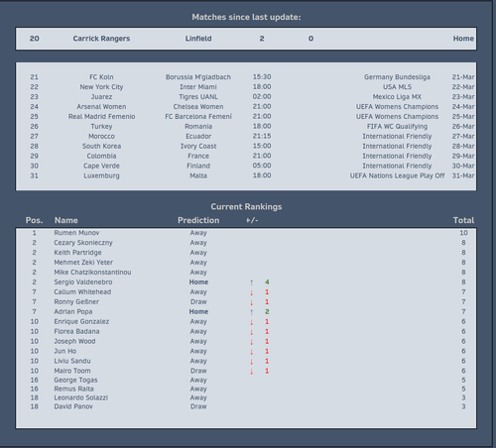Click the Carrick Rangers team name
Screen dimensions: 496x448
[101, 39]
